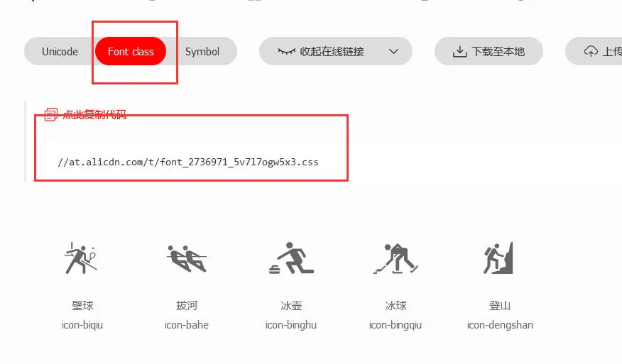Click the 冰壶 icon name label
The height and width of the screenshot is (364, 622).
click(x=291, y=306)
